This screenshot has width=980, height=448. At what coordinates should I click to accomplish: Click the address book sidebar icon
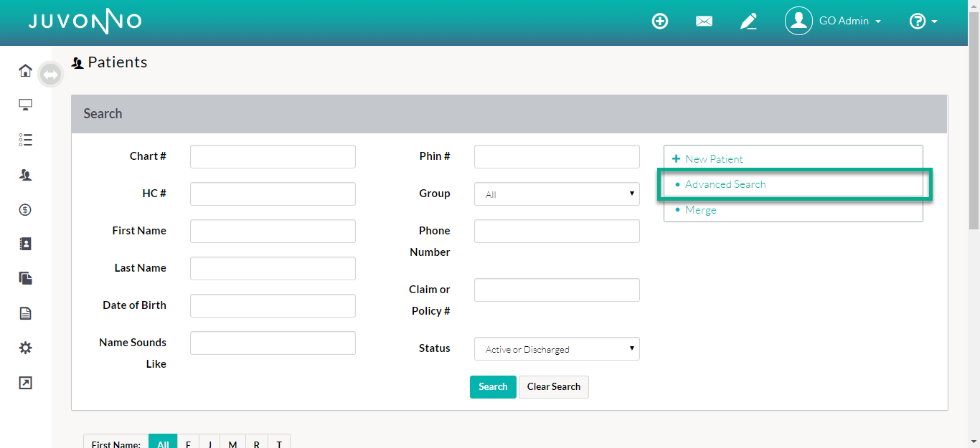[25, 244]
